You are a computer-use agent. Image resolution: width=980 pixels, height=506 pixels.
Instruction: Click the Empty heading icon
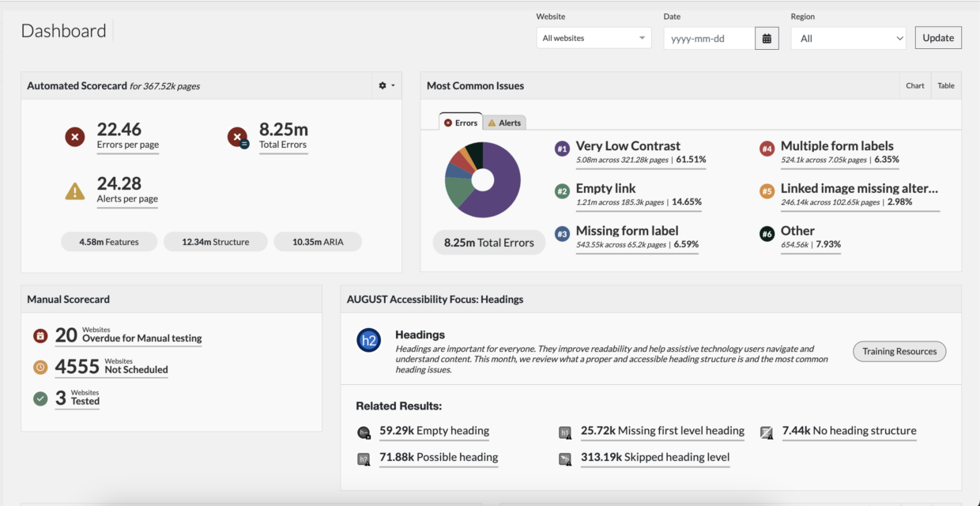tap(364, 432)
